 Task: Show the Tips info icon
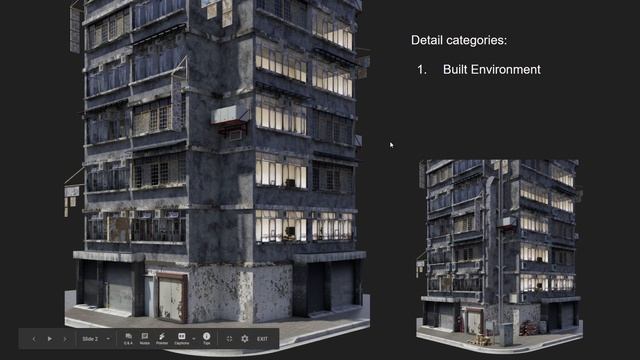tap(207, 338)
